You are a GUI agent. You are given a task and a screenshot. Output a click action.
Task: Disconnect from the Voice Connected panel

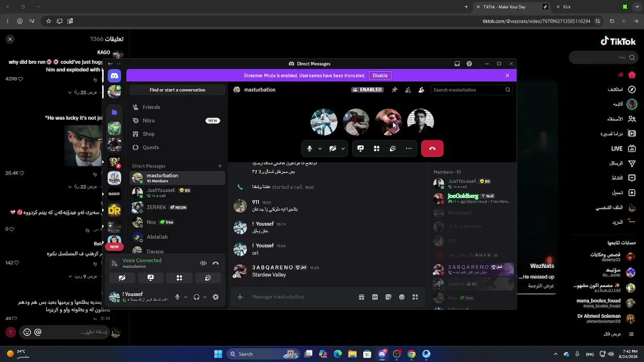pos(216,263)
